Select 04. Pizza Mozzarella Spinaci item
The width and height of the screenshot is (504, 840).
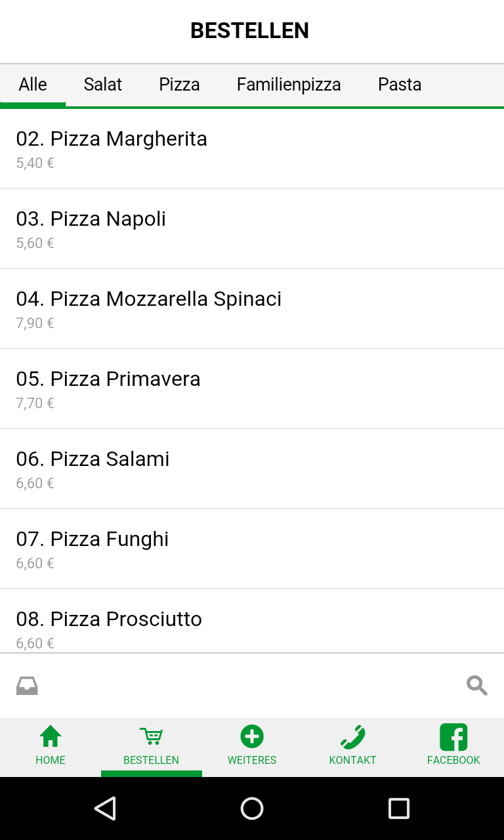point(252,309)
